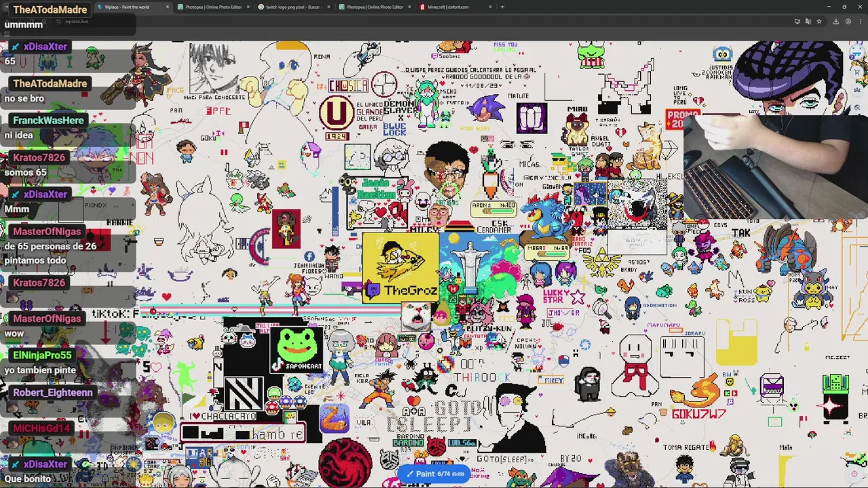Click the blue Paint button

pos(434,474)
